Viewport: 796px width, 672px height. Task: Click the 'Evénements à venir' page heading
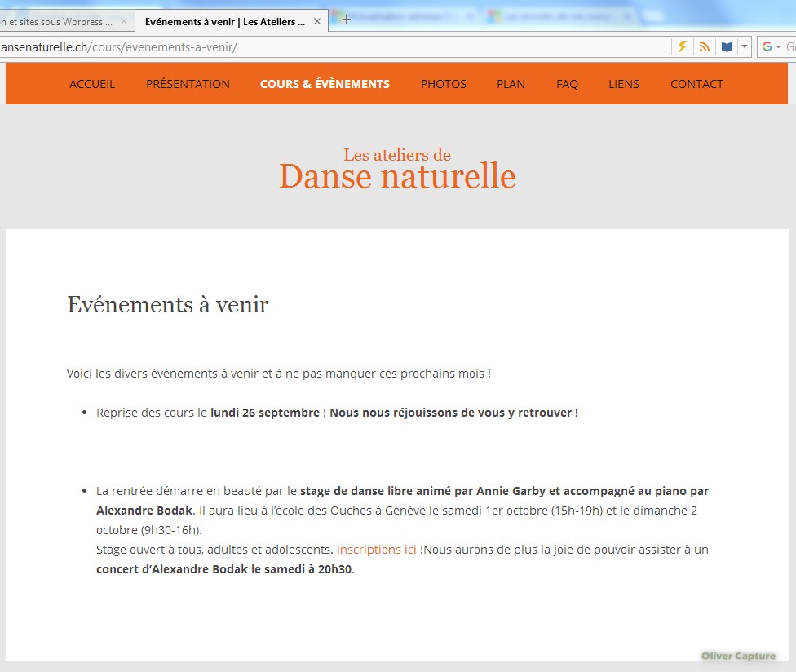tap(167, 304)
